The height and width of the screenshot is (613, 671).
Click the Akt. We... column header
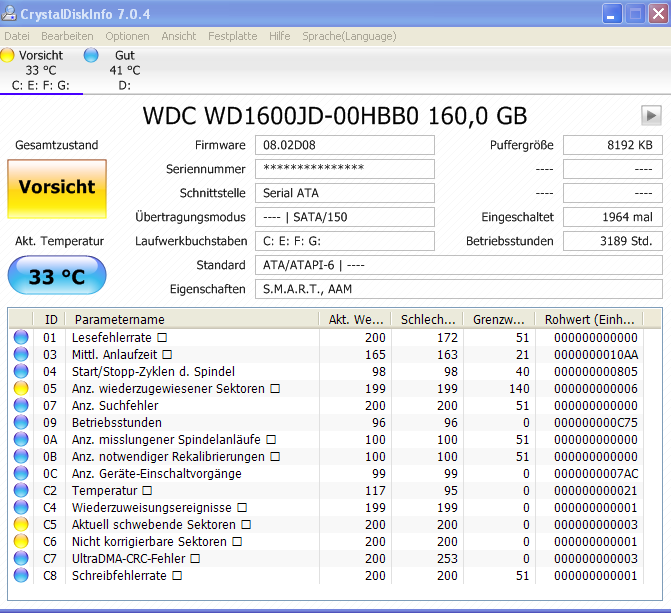coord(355,319)
